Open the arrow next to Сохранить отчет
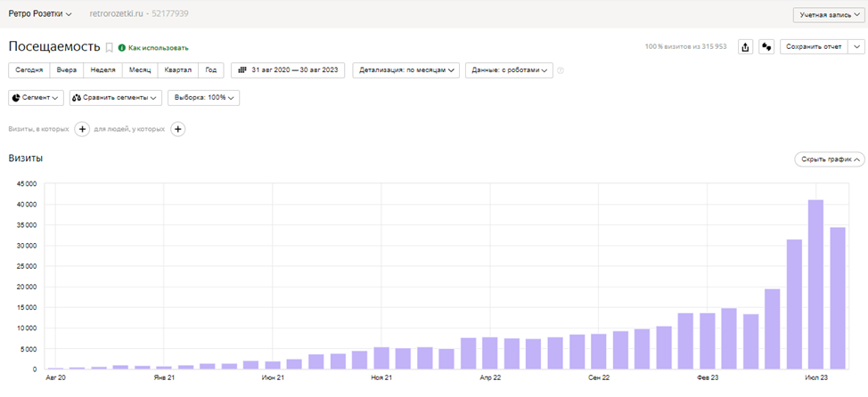 856,47
